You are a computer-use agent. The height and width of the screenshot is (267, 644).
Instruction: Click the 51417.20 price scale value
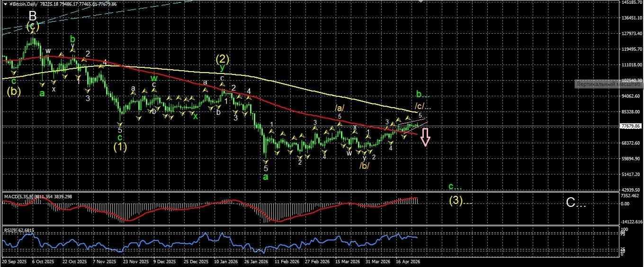[x=630, y=175]
